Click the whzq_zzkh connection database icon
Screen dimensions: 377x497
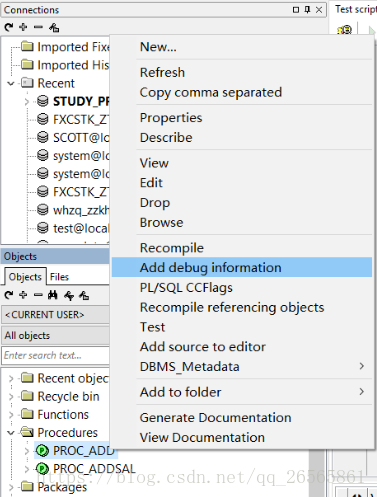click(x=42, y=210)
